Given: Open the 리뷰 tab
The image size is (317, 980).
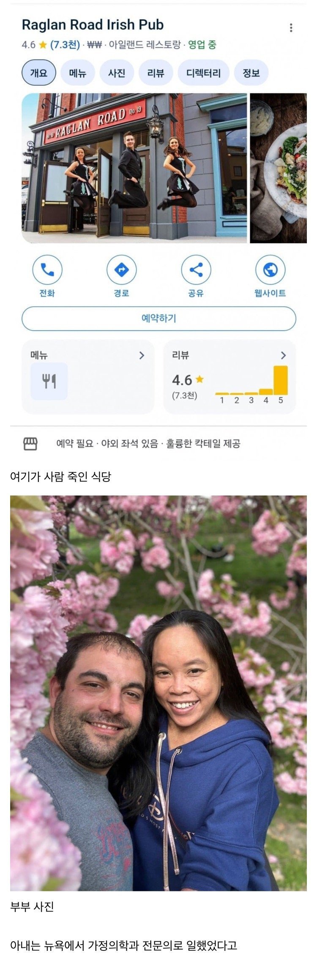Looking at the screenshot, I should click(x=156, y=73).
